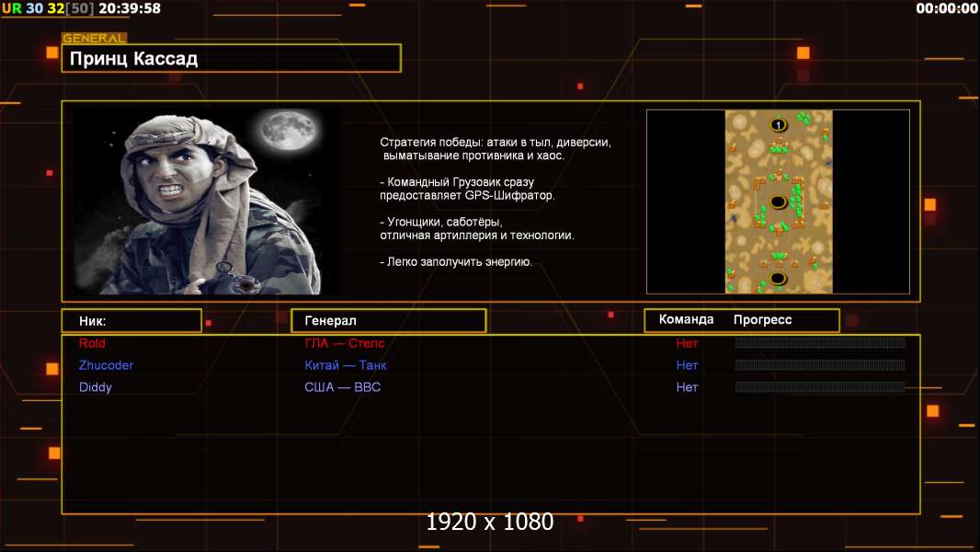Select the Prince Kassad portrait image
Image resolution: width=980 pixels, height=552 pixels.
click(208, 201)
